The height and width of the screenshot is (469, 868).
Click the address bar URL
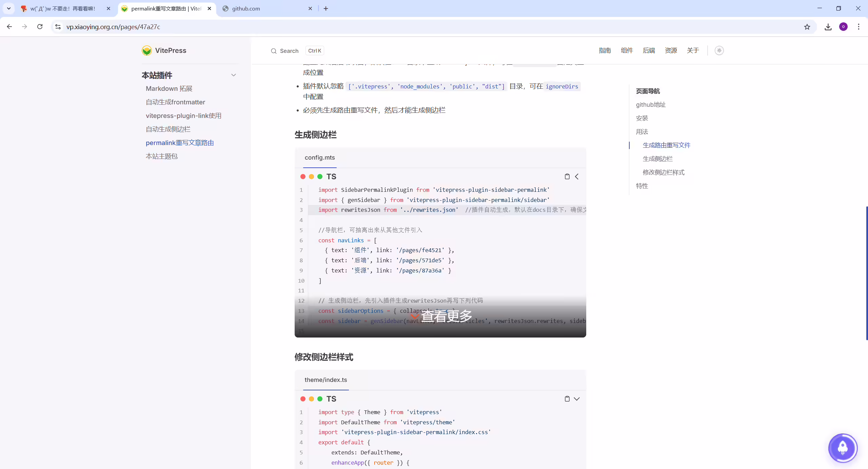coord(113,27)
